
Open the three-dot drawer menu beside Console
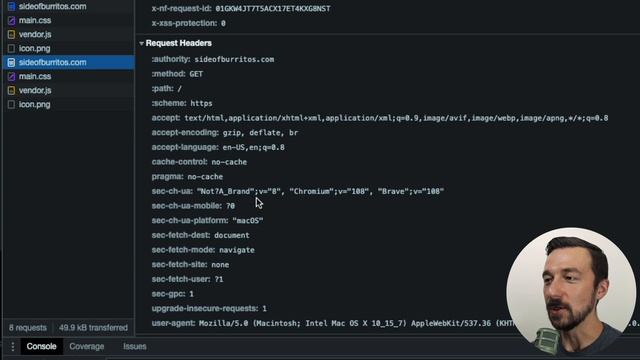click(13, 347)
